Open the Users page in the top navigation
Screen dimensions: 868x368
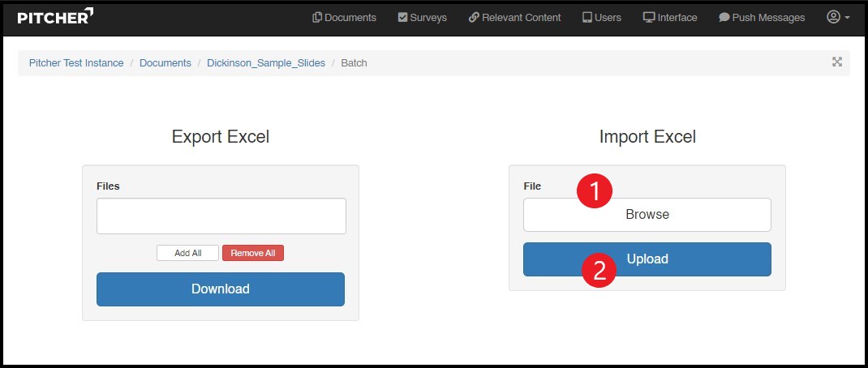601,18
